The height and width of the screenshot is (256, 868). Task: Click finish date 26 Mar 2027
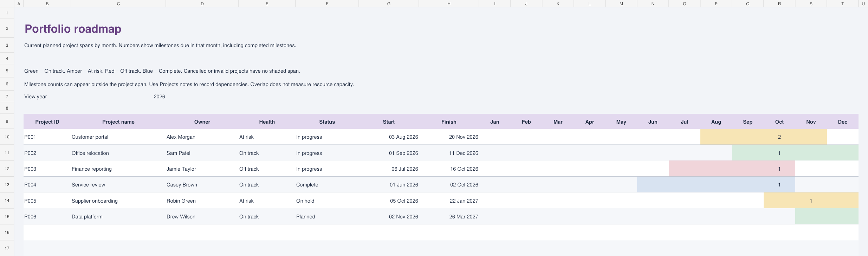449,217
